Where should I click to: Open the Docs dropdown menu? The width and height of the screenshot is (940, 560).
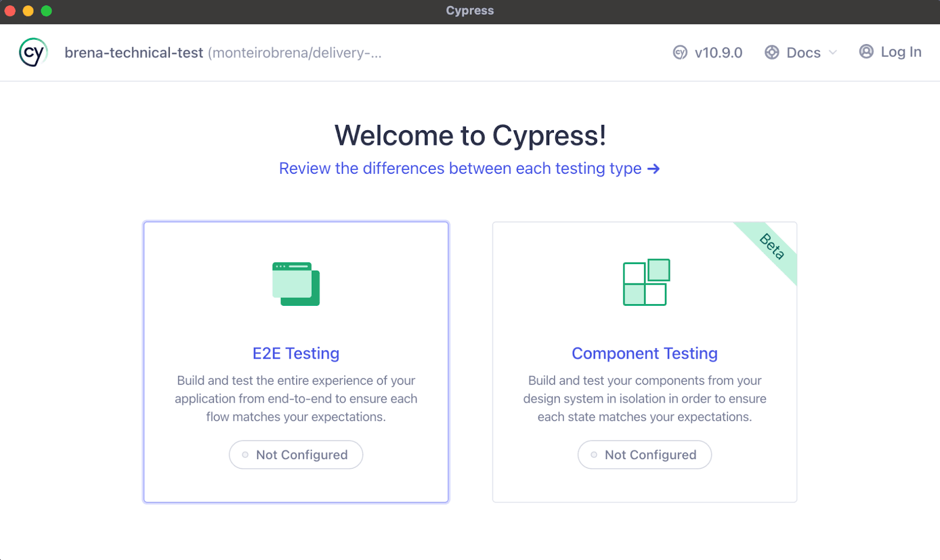(803, 52)
